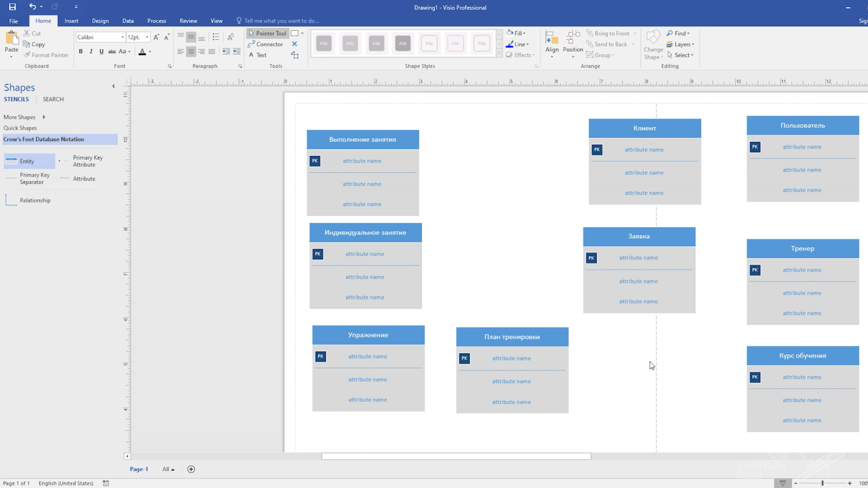
Task: Center text horizontally
Action: tap(191, 52)
